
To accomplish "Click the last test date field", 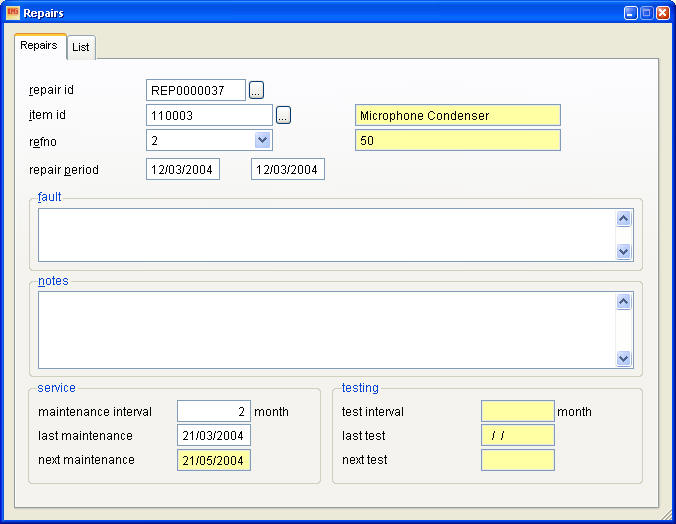I will 518,435.
